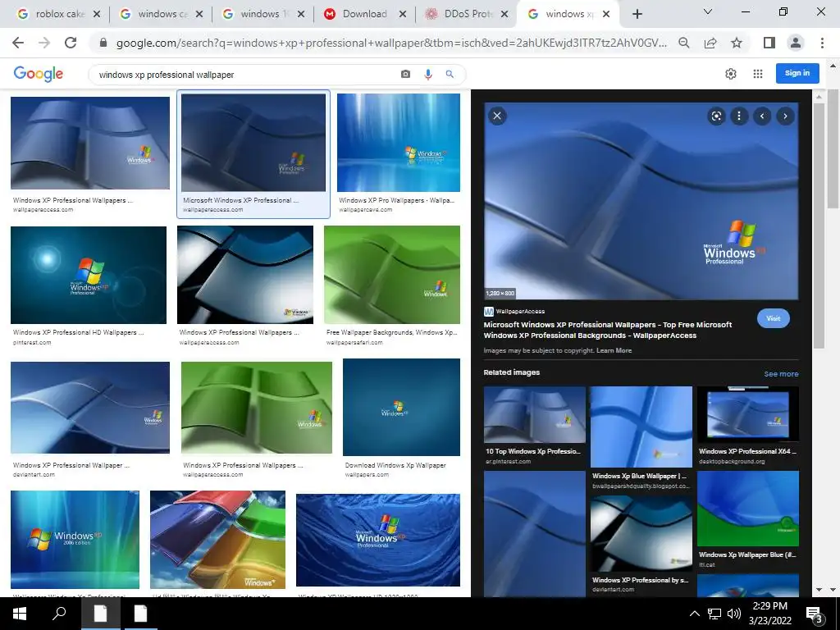Click the browser forward arrow
The image size is (840, 630).
point(44,43)
